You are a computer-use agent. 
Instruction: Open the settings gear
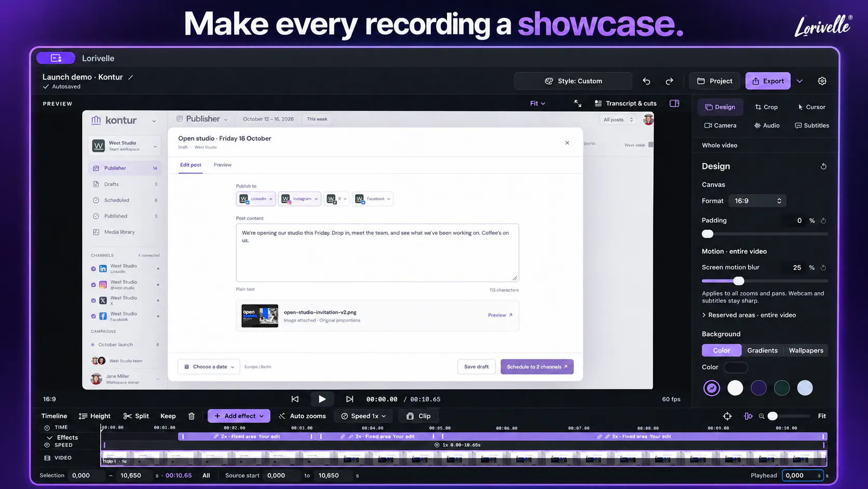point(822,81)
